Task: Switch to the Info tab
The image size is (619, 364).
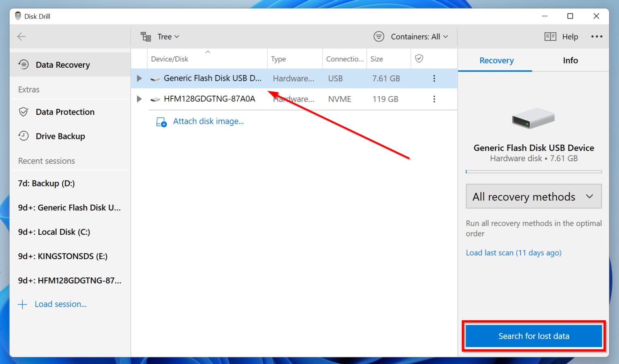Action: coord(570,60)
